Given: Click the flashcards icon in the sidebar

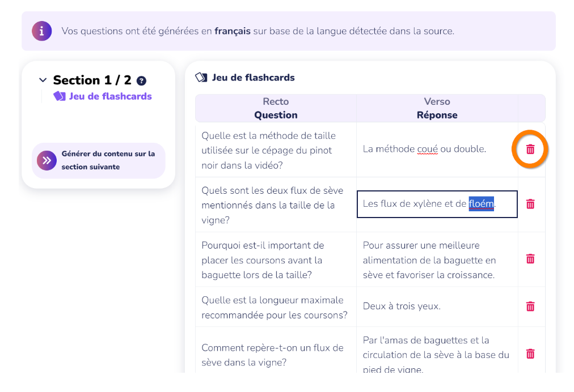Looking at the screenshot, I should tap(60, 96).
